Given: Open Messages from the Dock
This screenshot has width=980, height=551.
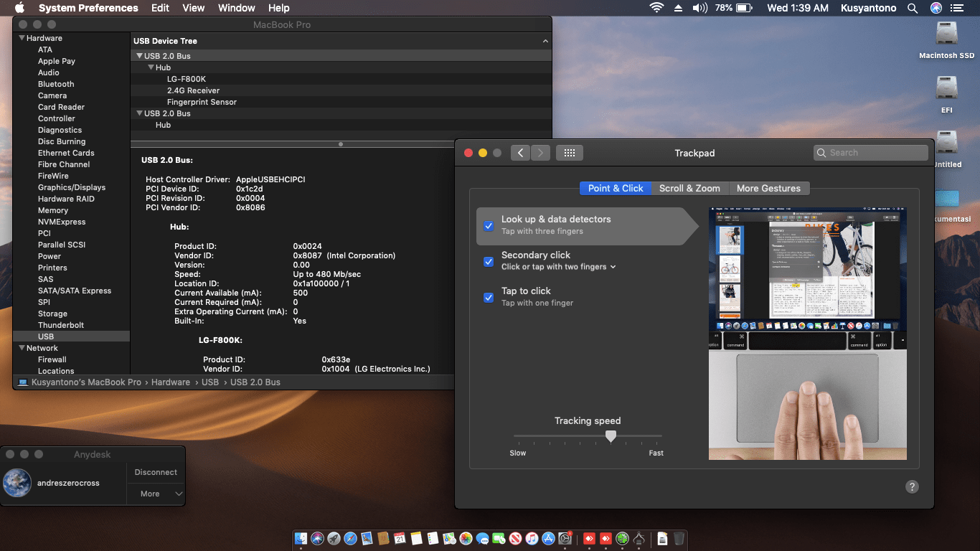Looking at the screenshot, I should click(x=482, y=539).
